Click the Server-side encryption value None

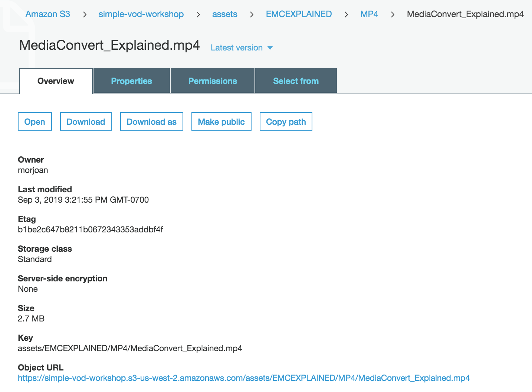[x=28, y=289]
